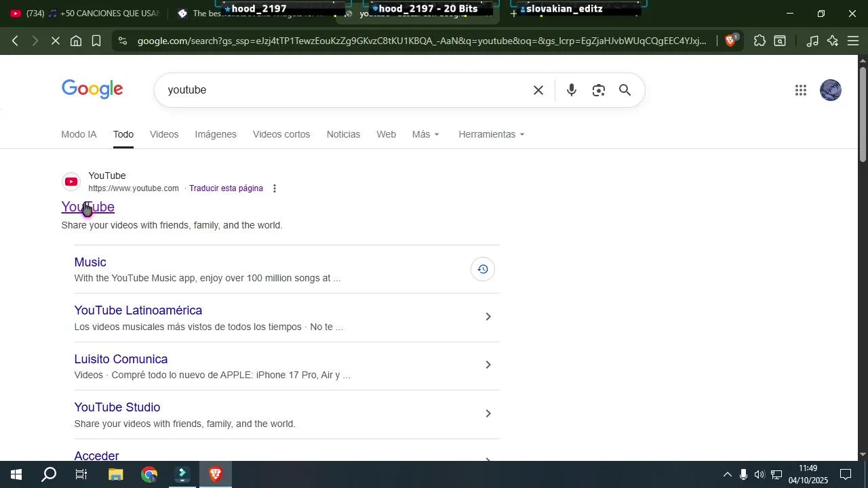
Task: Open YouTube Studio sitelink
Action: point(117,407)
